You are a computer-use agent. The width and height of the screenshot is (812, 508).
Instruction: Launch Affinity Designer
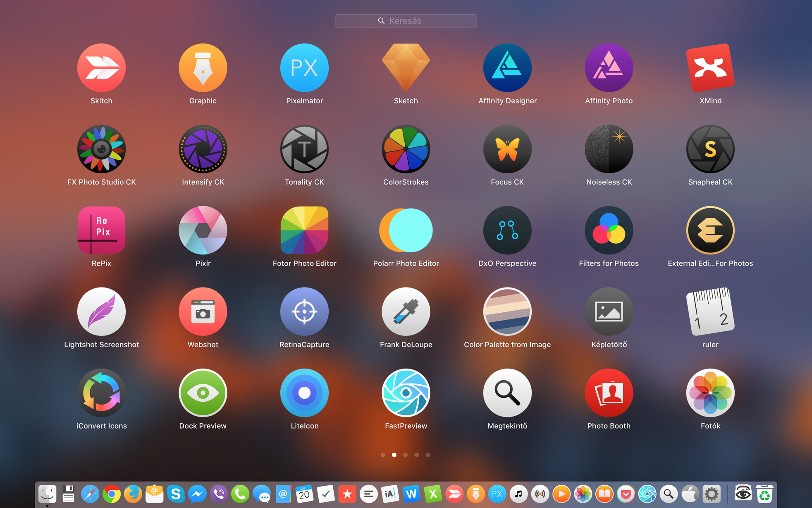tap(507, 68)
